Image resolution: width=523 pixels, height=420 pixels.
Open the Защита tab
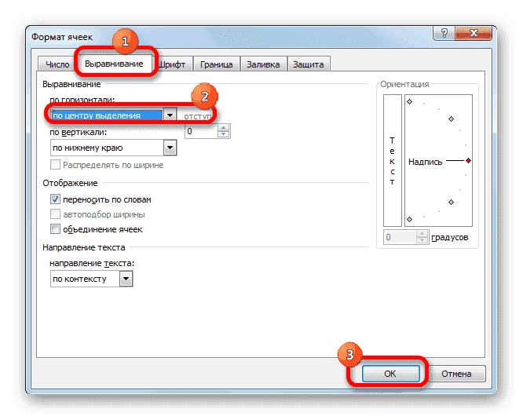coord(308,64)
